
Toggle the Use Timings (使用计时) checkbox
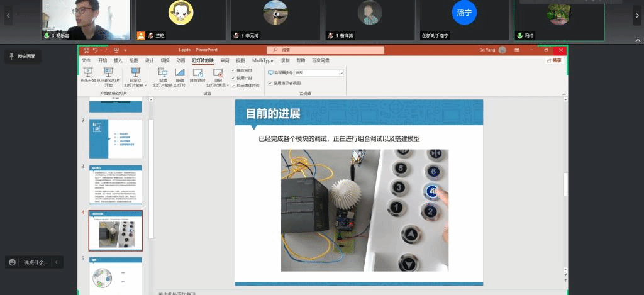click(x=233, y=78)
